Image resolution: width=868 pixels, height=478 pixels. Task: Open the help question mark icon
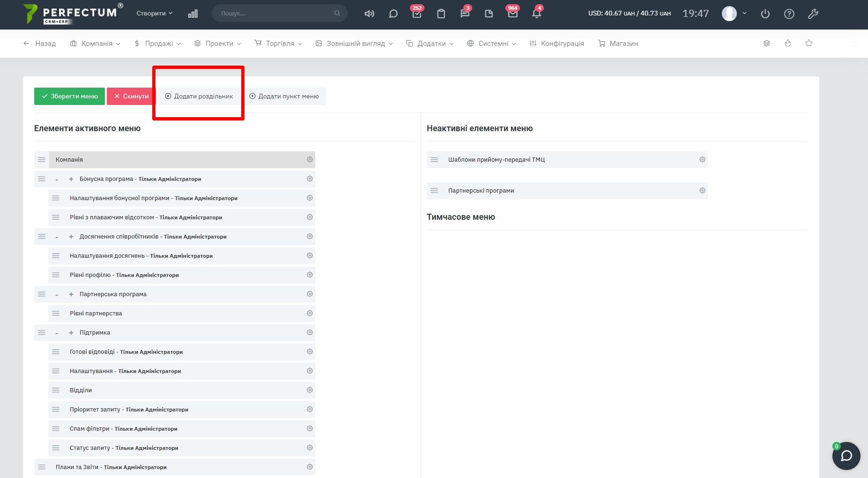pyautogui.click(x=789, y=14)
